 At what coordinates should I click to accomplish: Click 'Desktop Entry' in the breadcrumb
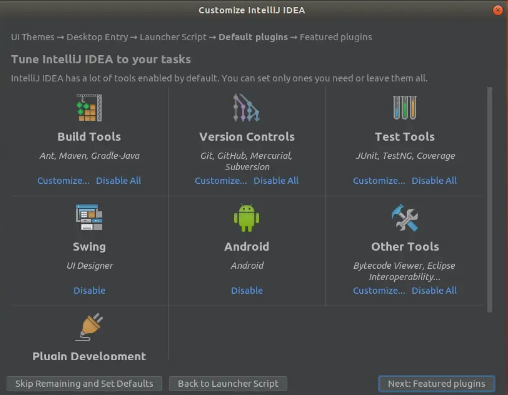[97, 37]
